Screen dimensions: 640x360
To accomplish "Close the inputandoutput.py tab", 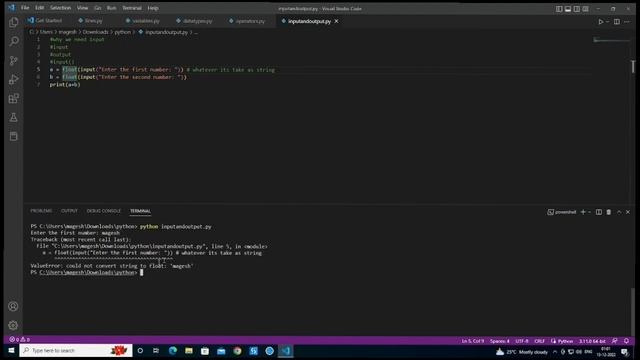I will click(x=336, y=21).
